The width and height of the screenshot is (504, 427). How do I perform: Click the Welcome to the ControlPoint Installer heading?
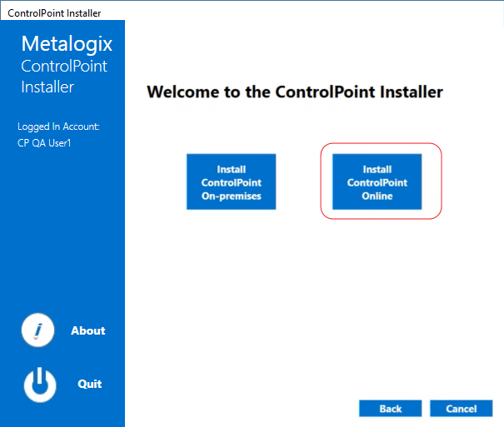(295, 92)
